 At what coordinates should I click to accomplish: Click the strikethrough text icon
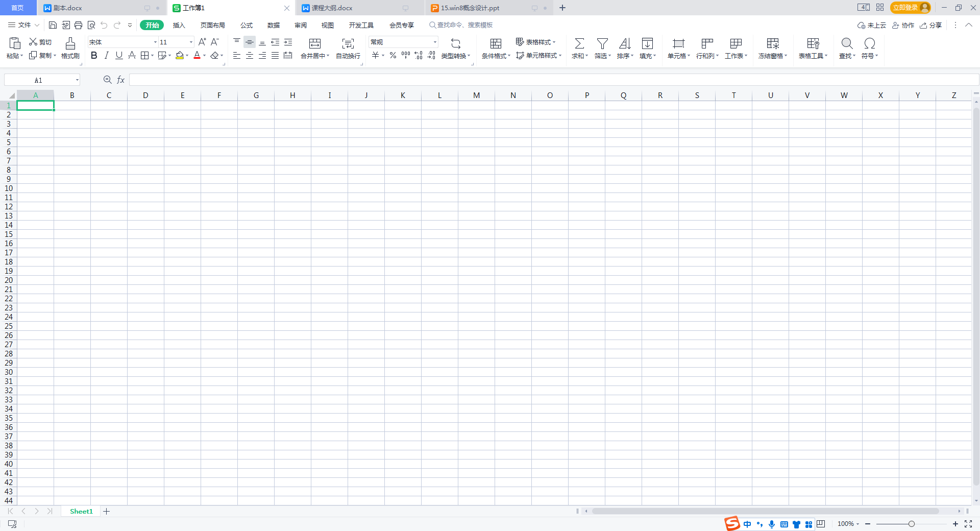132,55
